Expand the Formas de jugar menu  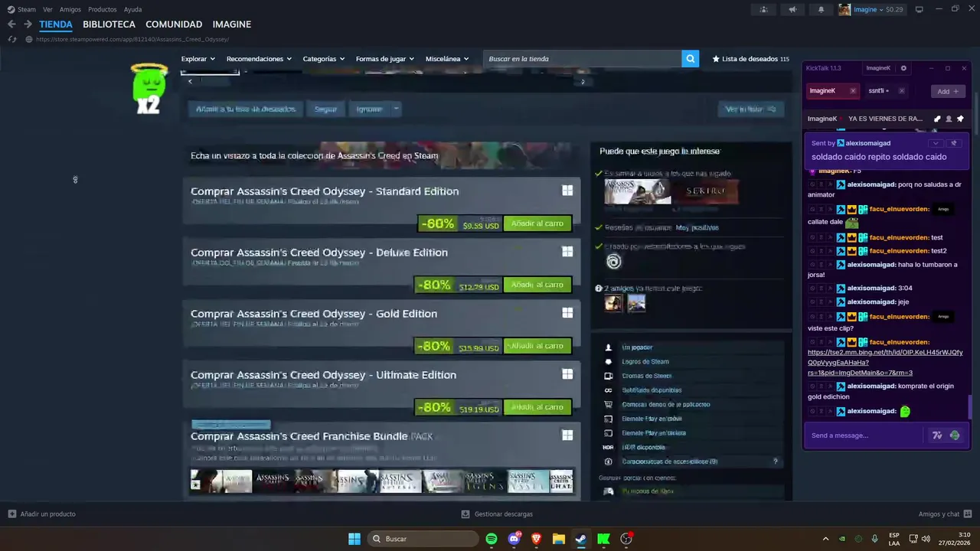[x=384, y=59]
